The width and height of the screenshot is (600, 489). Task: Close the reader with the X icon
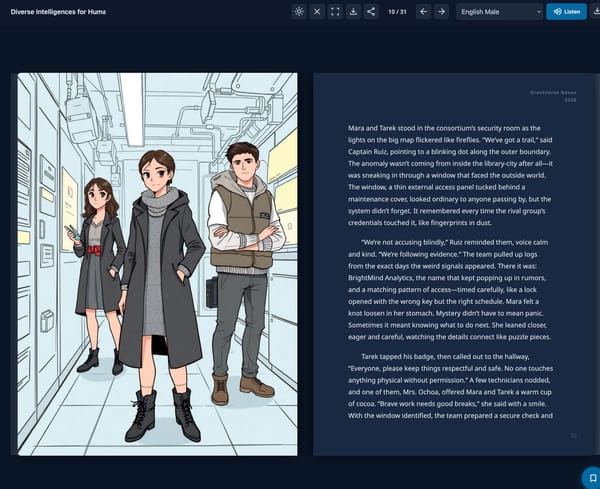[x=317, y=11]
